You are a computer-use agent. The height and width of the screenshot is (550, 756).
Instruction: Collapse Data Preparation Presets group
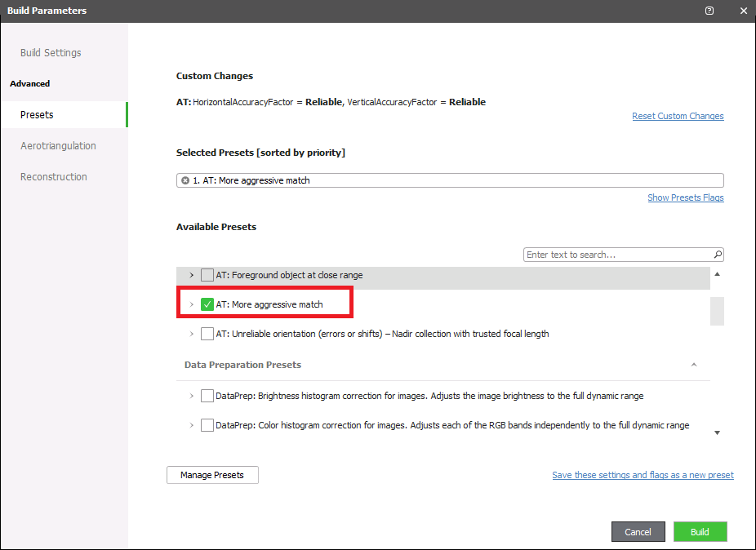(x=694, y=365)
